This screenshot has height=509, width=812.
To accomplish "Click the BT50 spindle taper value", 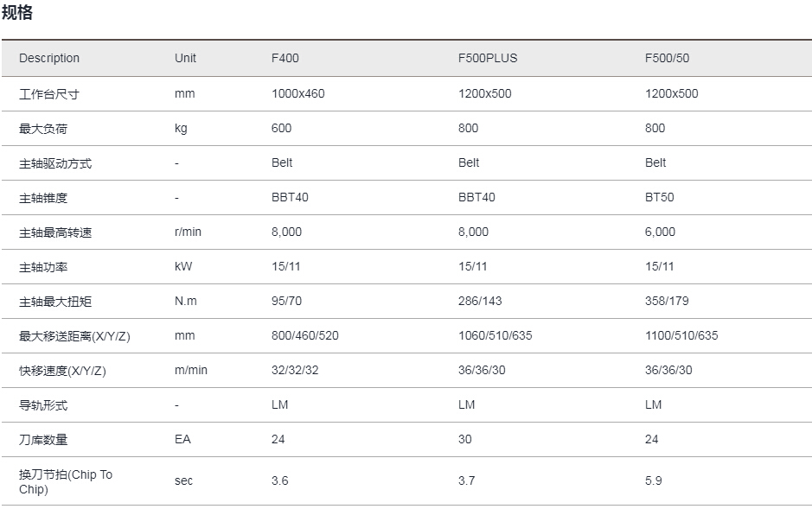I will pyautogui.click(x=659, y=198).
